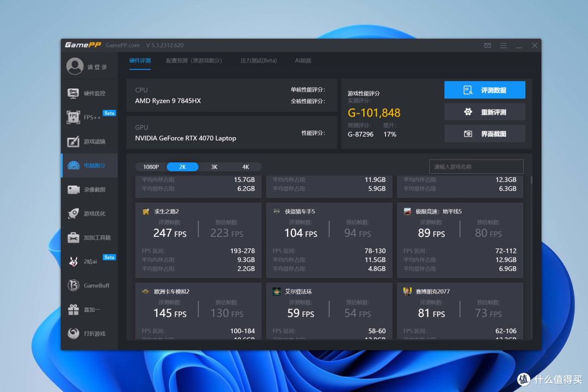Screen dimensions: 588x392
Task: Click the GamePP.com link in title bar
Action: [122, 45]
